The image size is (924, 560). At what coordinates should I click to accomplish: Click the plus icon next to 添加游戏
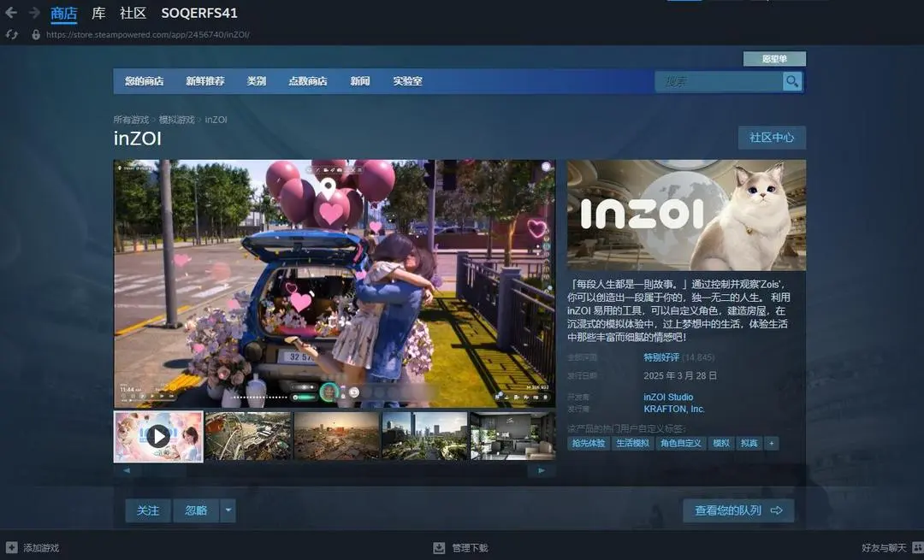click(x=12, y=548)
